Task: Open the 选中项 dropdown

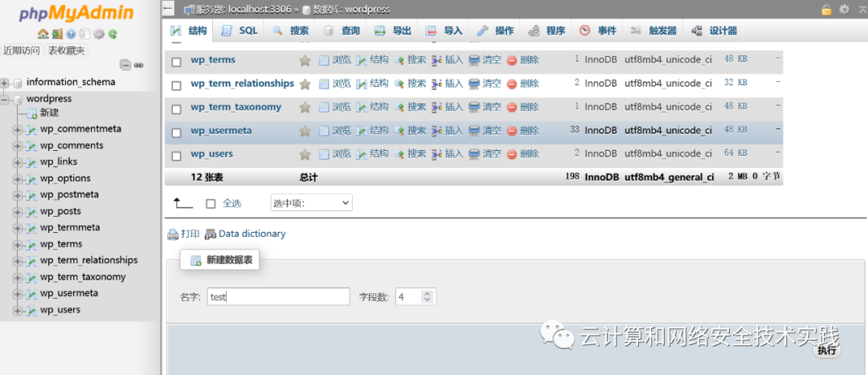Action: click(x=311, y=203)
